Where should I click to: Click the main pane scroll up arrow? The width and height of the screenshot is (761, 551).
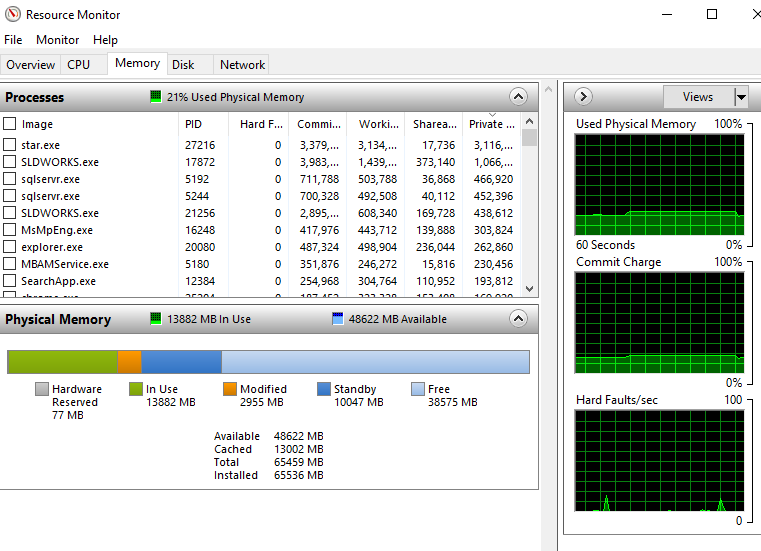coord(548,89)
